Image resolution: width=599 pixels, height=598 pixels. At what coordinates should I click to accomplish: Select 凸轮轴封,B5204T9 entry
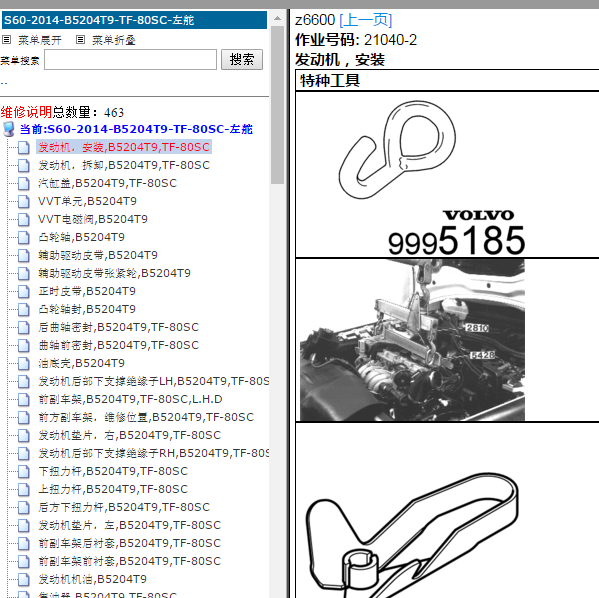(87, 309)
